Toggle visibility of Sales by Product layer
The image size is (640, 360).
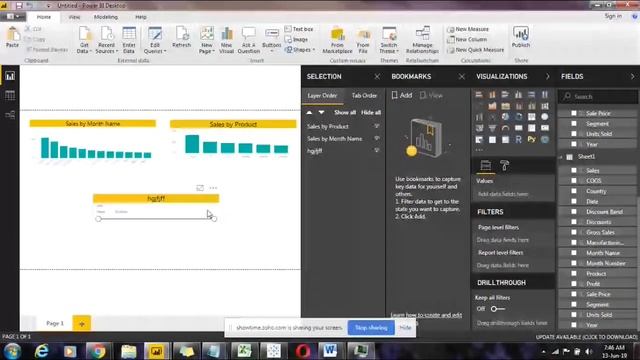click(377, 126)
